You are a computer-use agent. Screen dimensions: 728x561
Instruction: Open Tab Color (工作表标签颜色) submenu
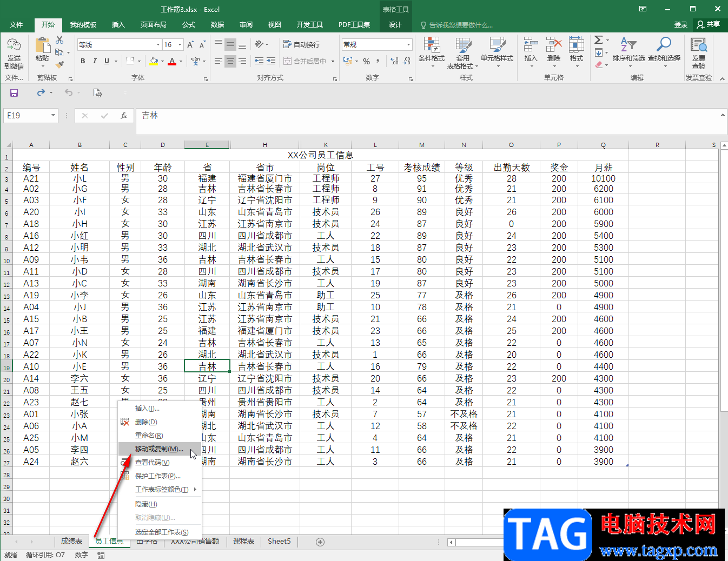click(159, 490)
